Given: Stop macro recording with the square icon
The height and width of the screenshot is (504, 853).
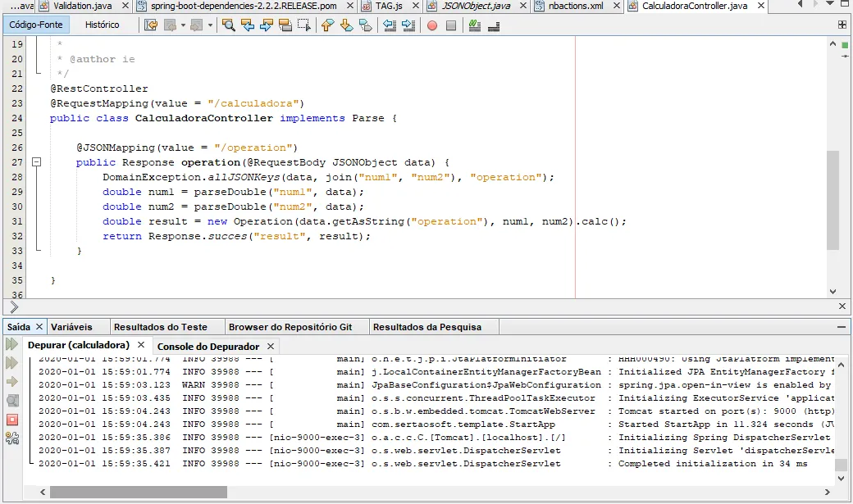Looking at the screenshot, I should click(x=451, y=25).
